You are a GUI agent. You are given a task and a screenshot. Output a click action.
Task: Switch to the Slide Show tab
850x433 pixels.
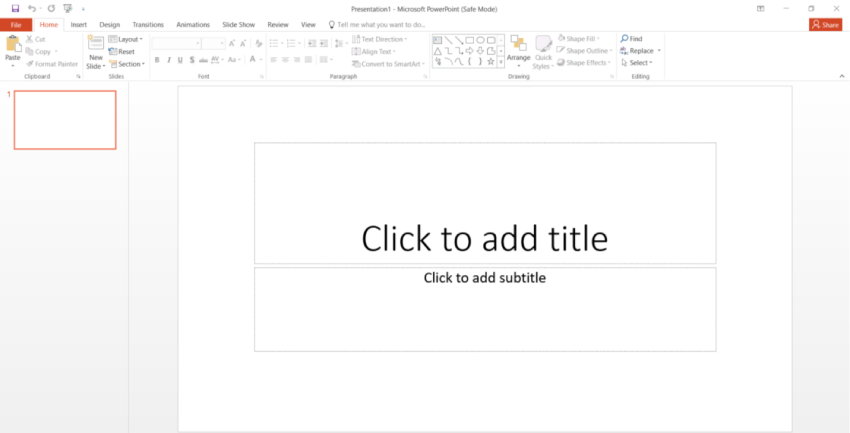pyautogui.click(x=239, y=25)
